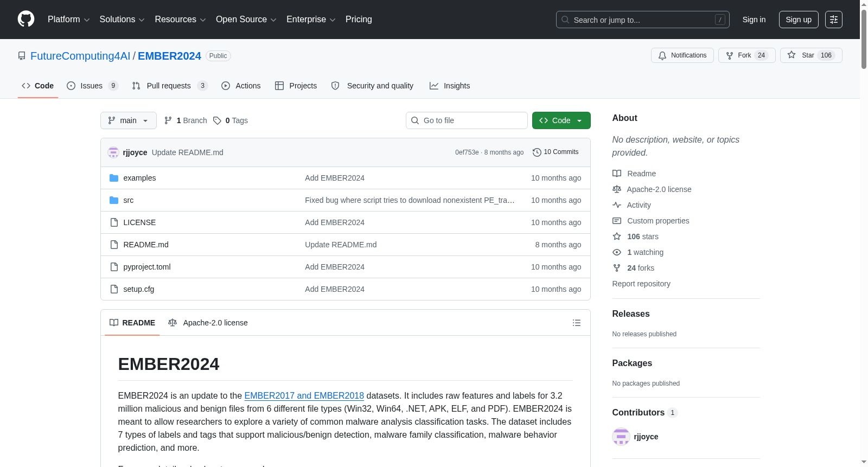
Task: Fork the EMBER2024 repository
Action: pos(747,55)
